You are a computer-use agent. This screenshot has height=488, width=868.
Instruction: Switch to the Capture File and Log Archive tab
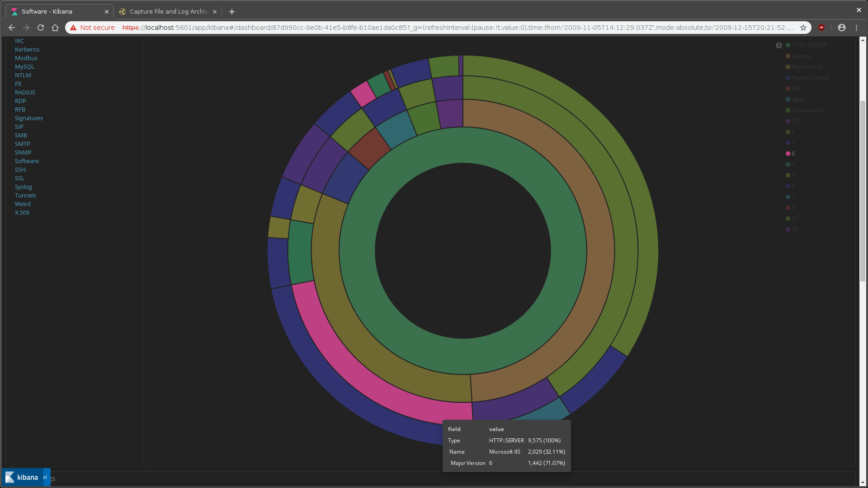(168, 12)
